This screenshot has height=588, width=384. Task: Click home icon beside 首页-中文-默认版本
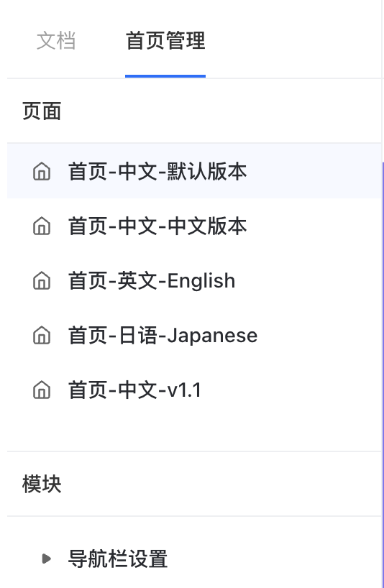click(42, 171)
